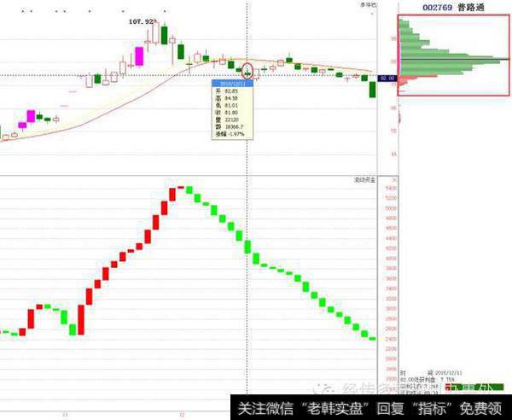The image size is (512, 420).
Task: Click the "82.00处获利盘" profit ratio line
Action: pyautogui.click(x=428, y=380)
